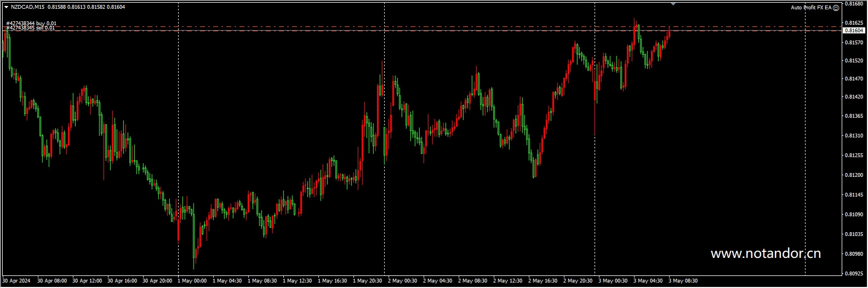Click the 2 May 08:30 time label

(x=473, y=281)
